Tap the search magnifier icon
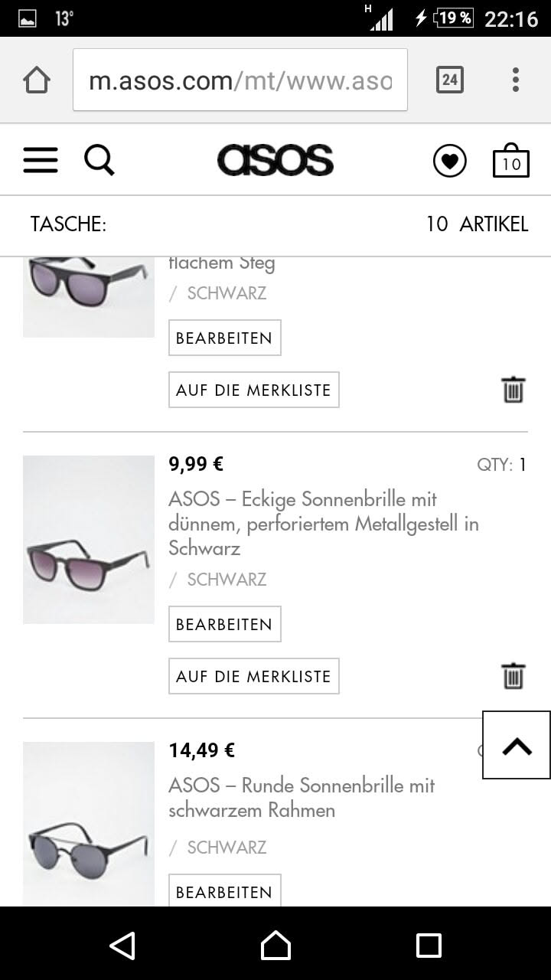Screen dimensions: 551x980 [99, 161]
